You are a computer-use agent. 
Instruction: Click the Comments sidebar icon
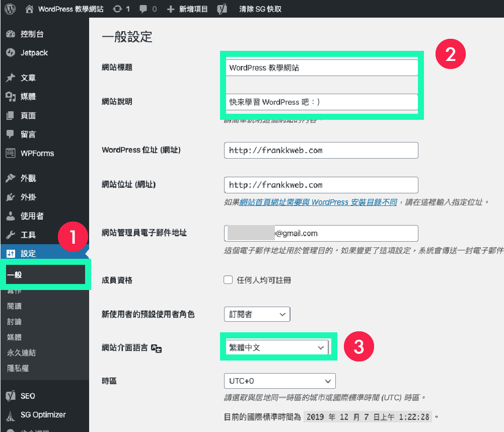[11, 134]
